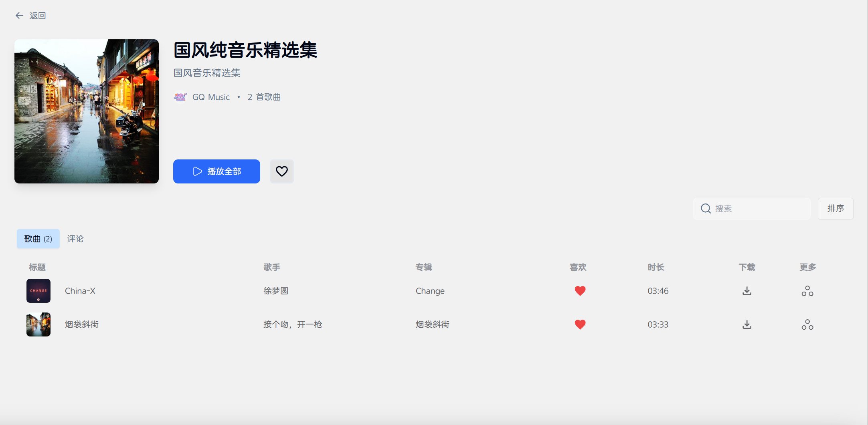Open artist 接个吻，开一枪 link
The height and width of the screenshot is (425, 868).
[292, 324]
